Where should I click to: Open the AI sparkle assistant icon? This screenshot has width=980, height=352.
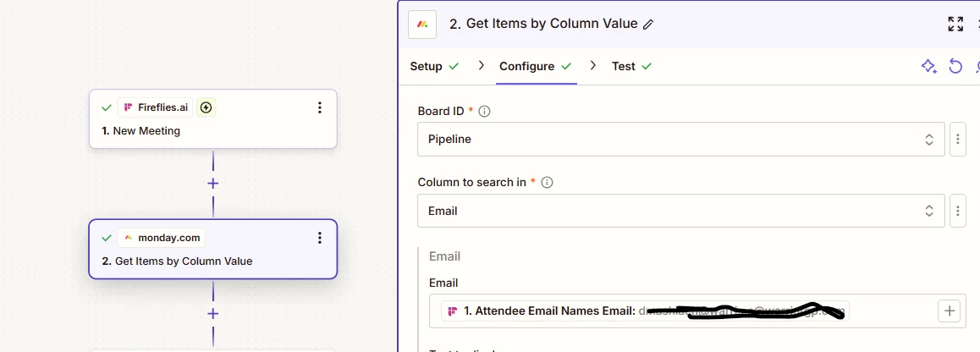coord(928,66)
